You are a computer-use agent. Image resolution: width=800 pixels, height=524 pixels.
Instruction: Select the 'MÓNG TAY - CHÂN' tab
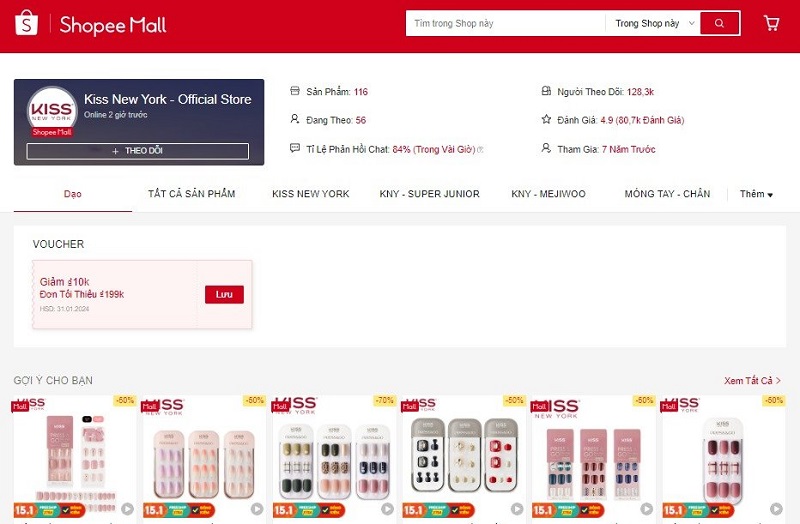[x=667, y=194]
